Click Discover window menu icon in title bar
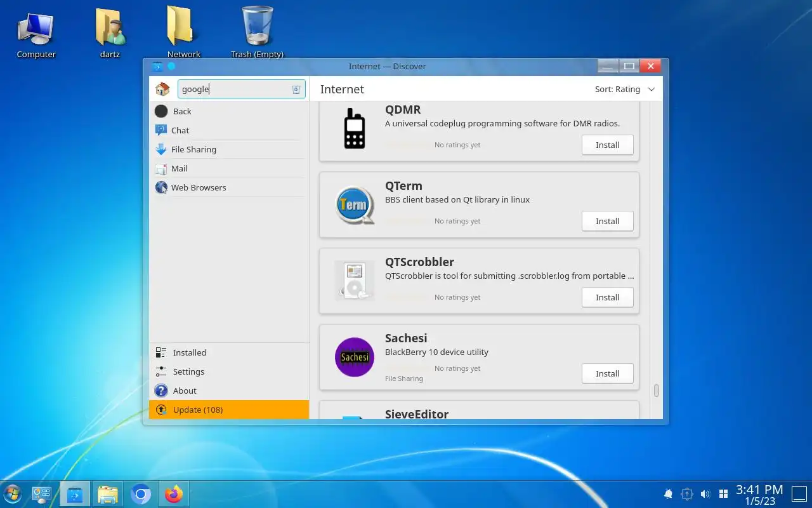Viewport: 812px width, 508px height. [157, 66]
